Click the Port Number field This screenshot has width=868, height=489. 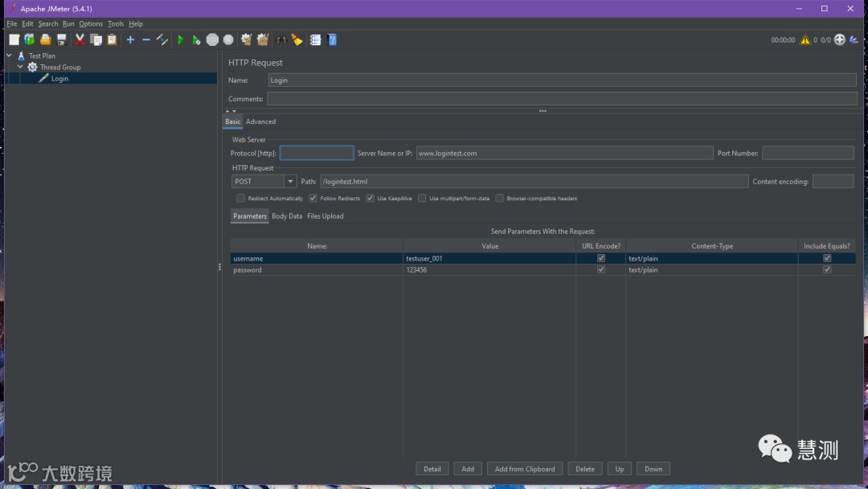pos(809,153)
